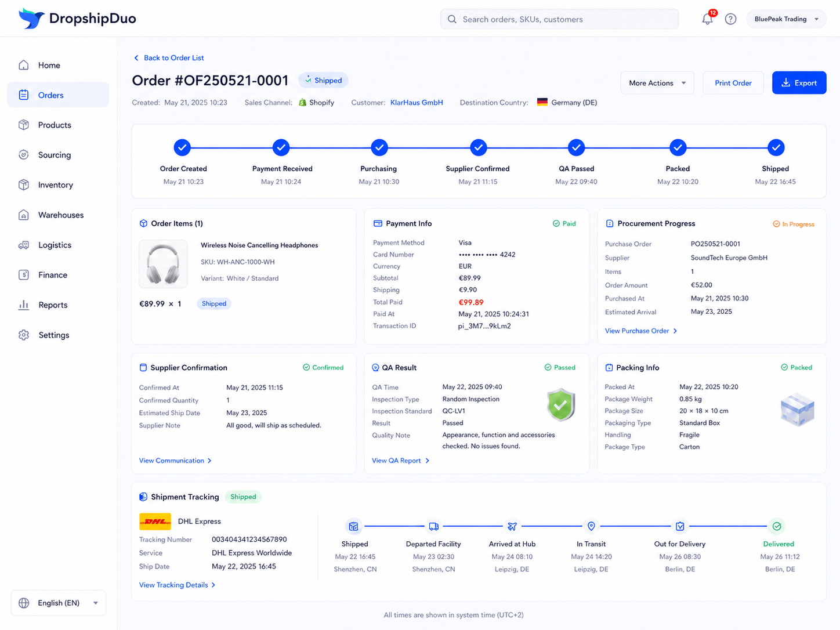
Task: Open the KlarHaus GmbH customer link
Action: tap(417, 103)
